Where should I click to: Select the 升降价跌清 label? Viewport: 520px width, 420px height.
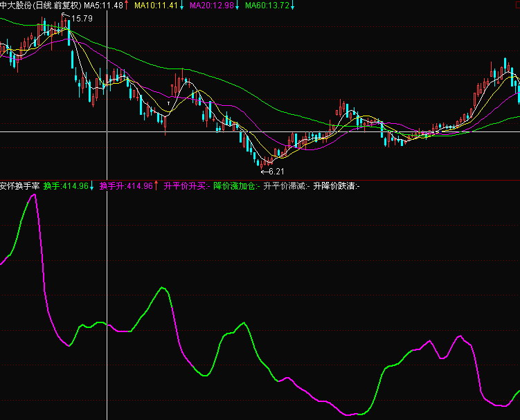337,186
